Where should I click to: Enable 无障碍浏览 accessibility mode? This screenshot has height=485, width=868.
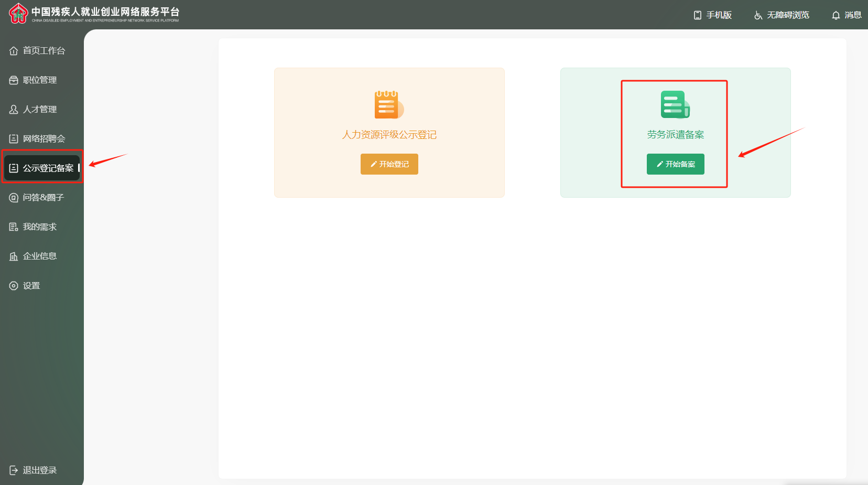(x=782, y=15)
